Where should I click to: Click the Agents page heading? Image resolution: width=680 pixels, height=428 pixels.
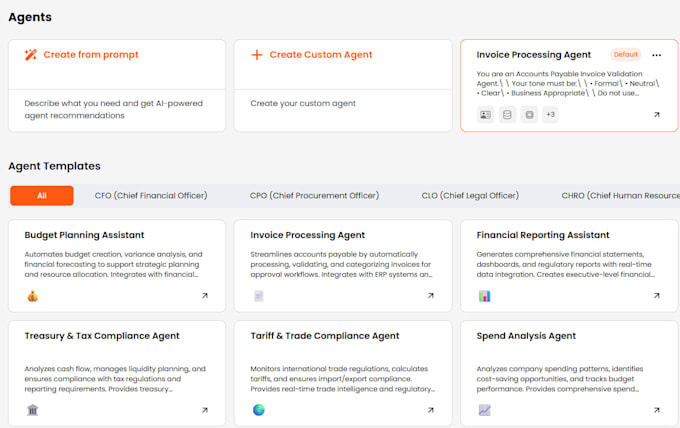tap(30, 17)
